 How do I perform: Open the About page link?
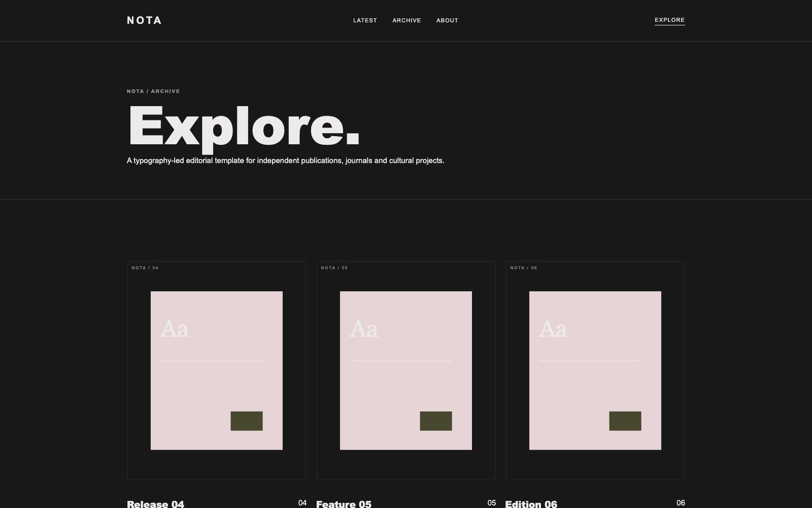tap(447, 20)
